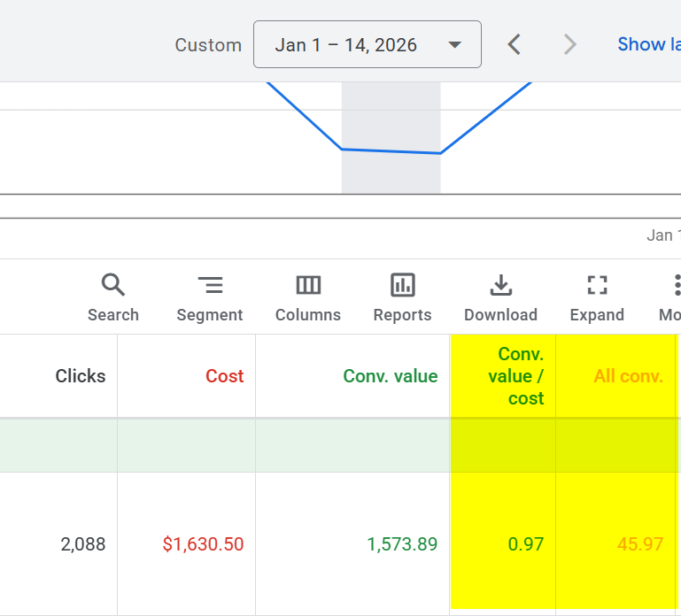The width and height of the screenshot is (681, 616).
Task: Click the Show last link
Action: click(x=649, y=44)
